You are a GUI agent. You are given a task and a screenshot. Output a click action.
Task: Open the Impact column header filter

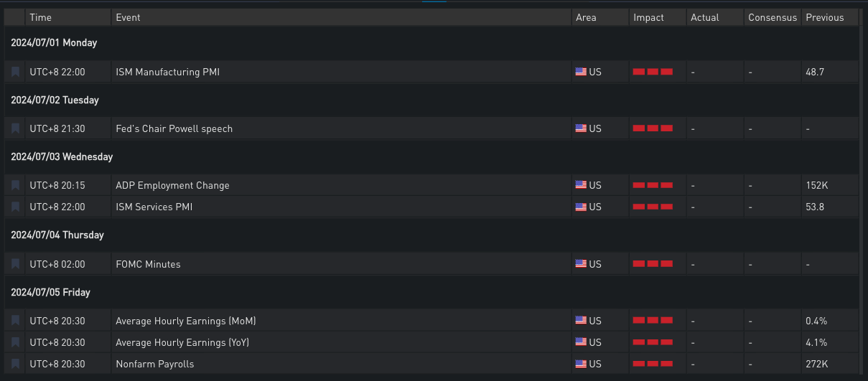[x=648, y=17]
